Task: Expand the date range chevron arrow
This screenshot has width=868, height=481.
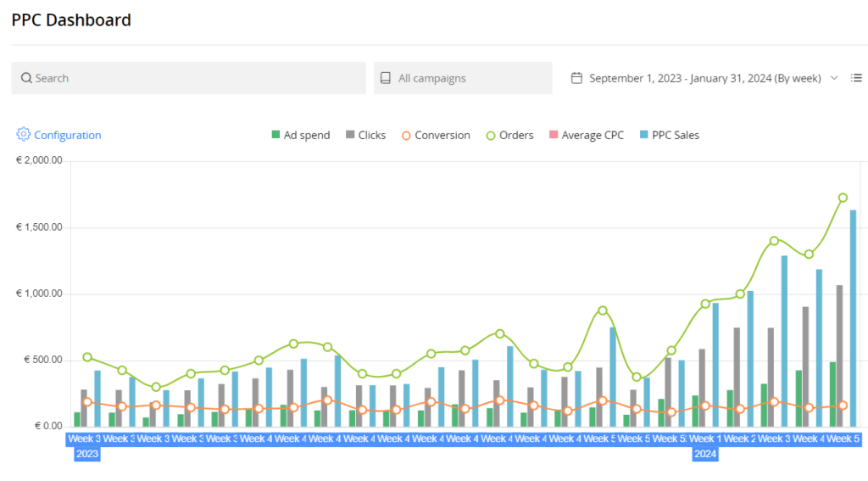Action: click(834, 78)
